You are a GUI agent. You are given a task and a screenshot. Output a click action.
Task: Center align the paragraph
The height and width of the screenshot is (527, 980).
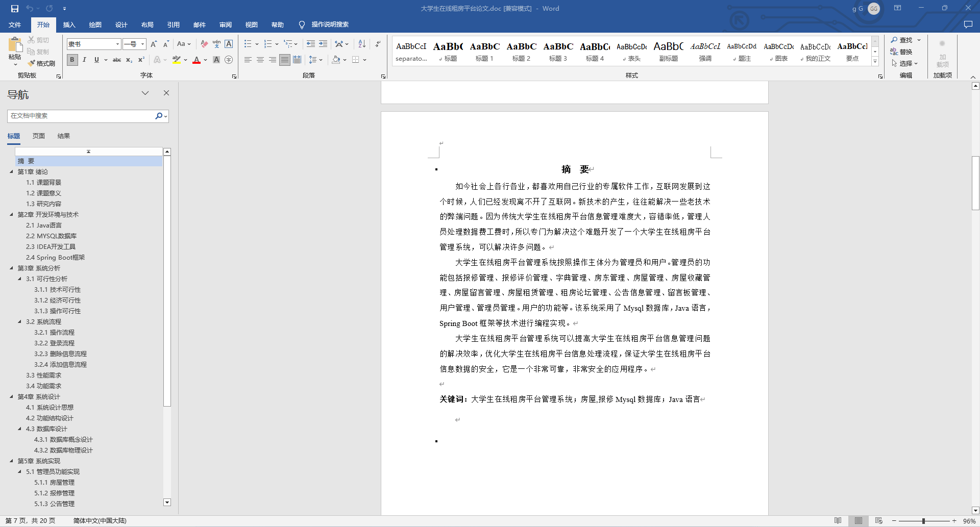[260, 60]
